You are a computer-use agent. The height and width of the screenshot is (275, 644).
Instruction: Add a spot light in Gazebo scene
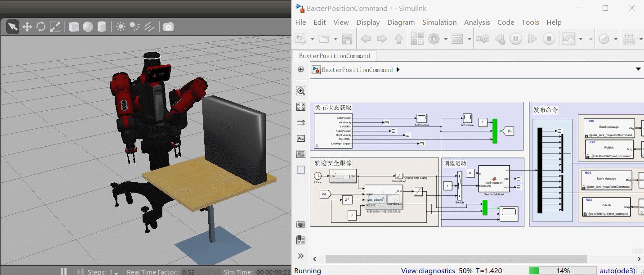[x=135, y=26]
